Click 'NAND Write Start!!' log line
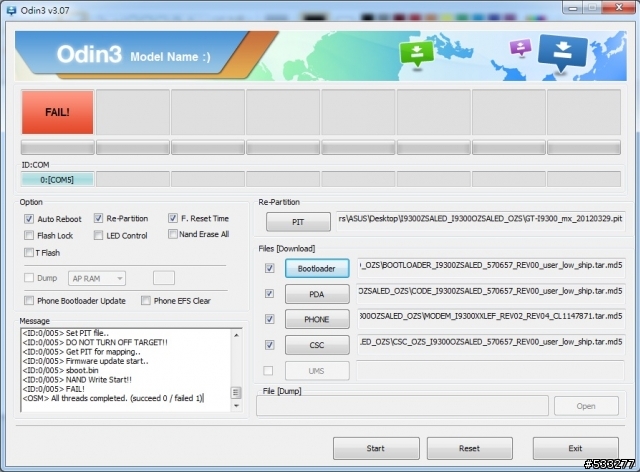 77,380
